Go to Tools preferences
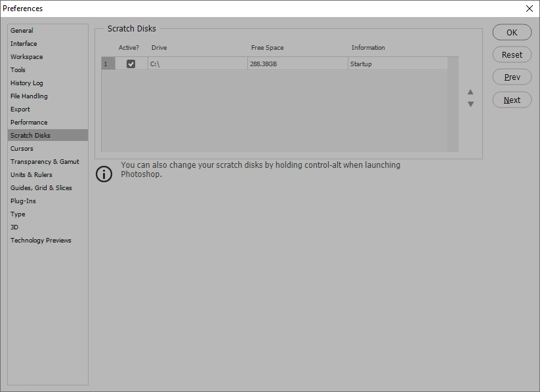 coord(47,70)
